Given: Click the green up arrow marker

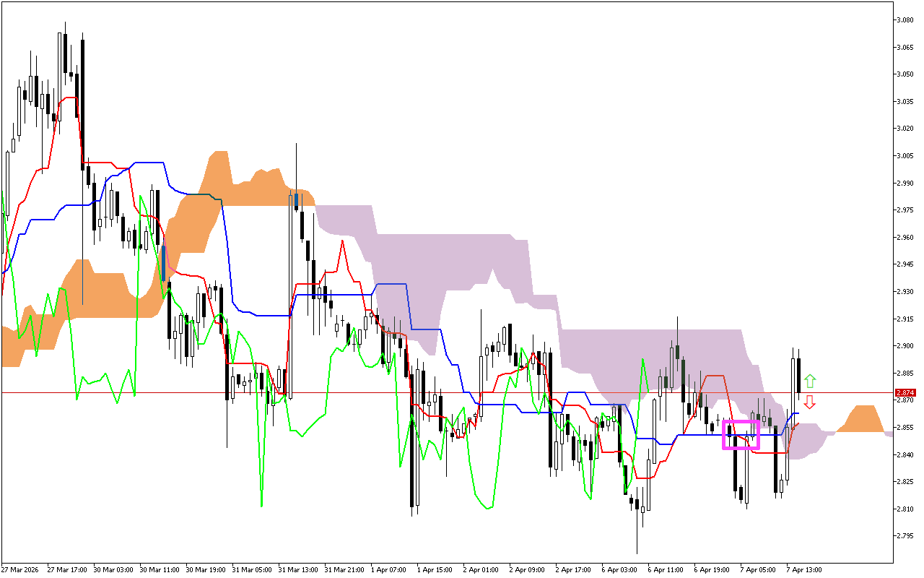Looking at the screenshot, I should pyautogui.click(x=810, y=381).
